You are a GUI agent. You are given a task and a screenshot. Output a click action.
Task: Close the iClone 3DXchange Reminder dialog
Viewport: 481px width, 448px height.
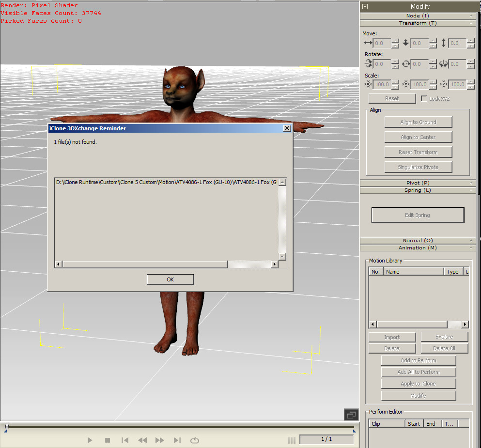coord(287,128)
